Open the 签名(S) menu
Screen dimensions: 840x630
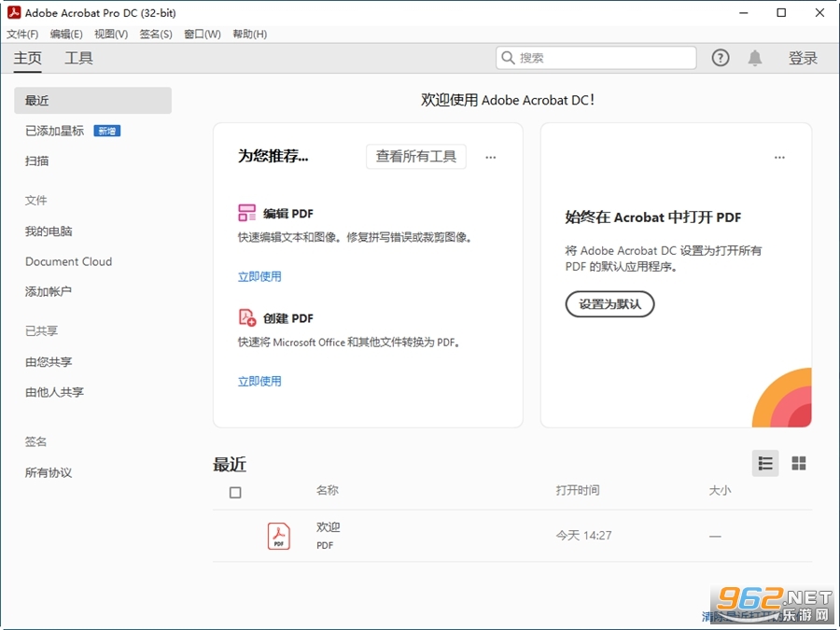tap(156, 35)
